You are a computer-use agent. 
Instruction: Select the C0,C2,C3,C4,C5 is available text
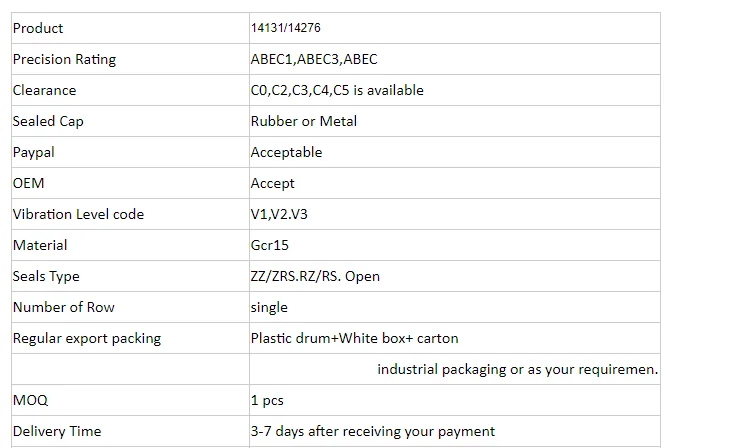337,90
